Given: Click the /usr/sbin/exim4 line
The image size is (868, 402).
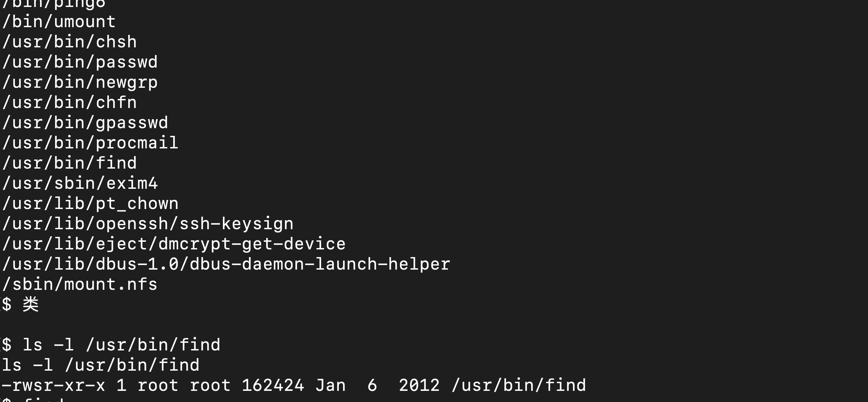Looking at the screenshot, I should [x=80, y=184].
